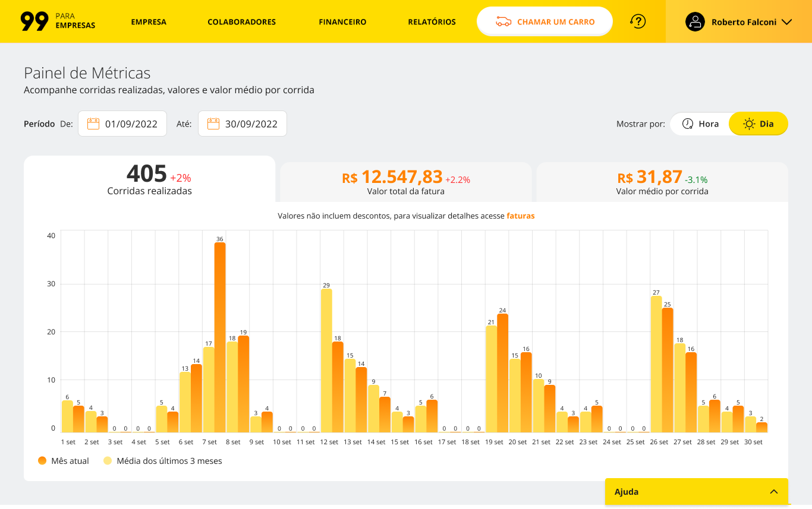Click the Média dos últimos 3 meses swatch
Viewport: 812px width, 509px height.
tap(108, 461)
